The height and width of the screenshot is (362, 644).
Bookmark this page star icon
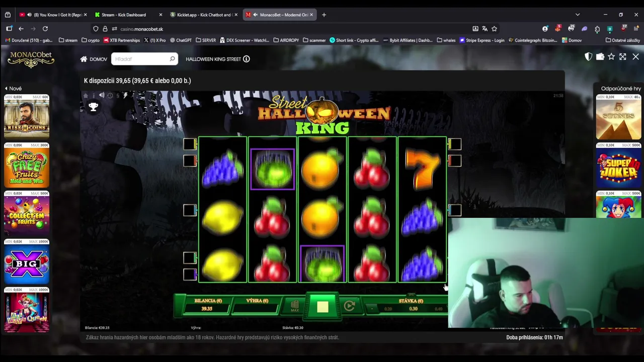(494, 29)
